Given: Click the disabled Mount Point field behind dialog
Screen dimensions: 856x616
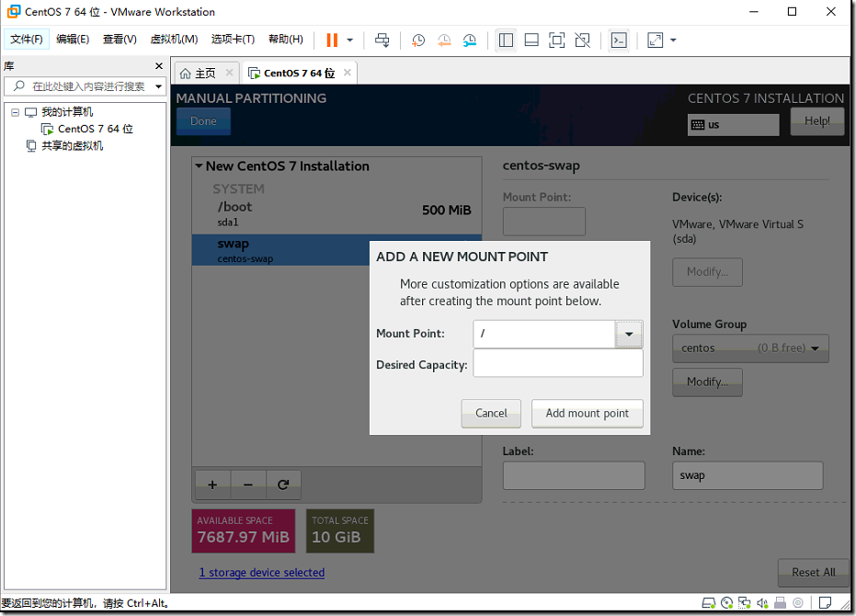Looking at the screenshot, I should (543, 222).
